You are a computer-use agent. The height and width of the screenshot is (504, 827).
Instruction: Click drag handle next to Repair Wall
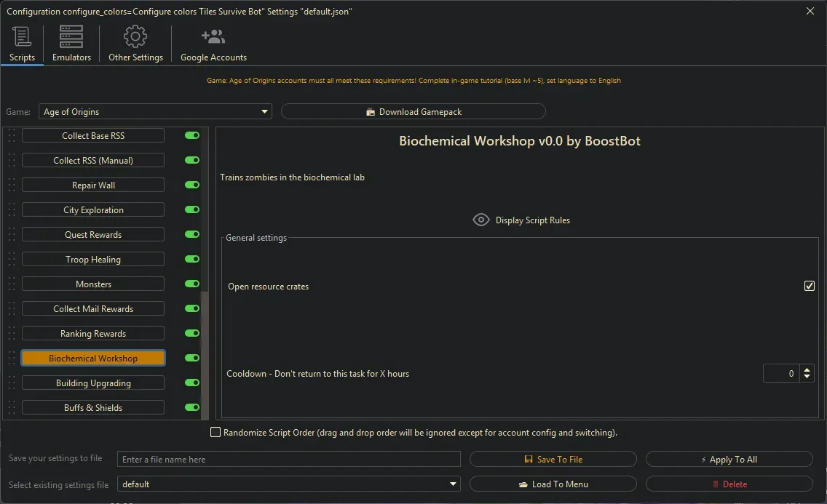pos(12,185)
